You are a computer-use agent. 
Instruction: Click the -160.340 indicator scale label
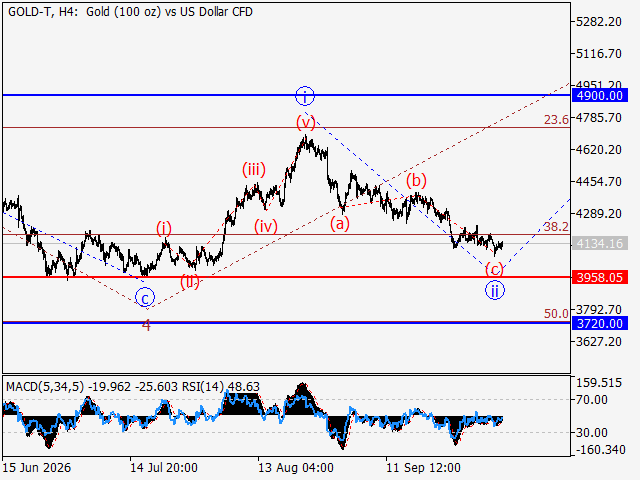[x=601, y=450]
